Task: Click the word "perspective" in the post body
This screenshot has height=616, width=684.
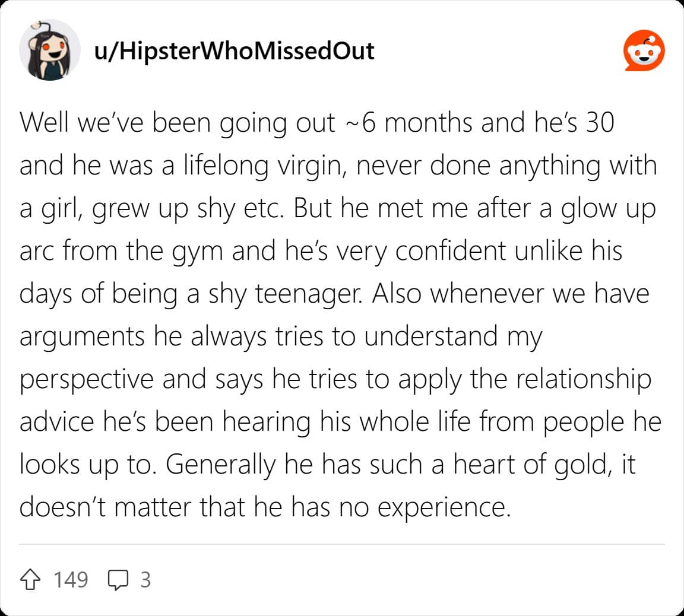Action: (86, 379)
